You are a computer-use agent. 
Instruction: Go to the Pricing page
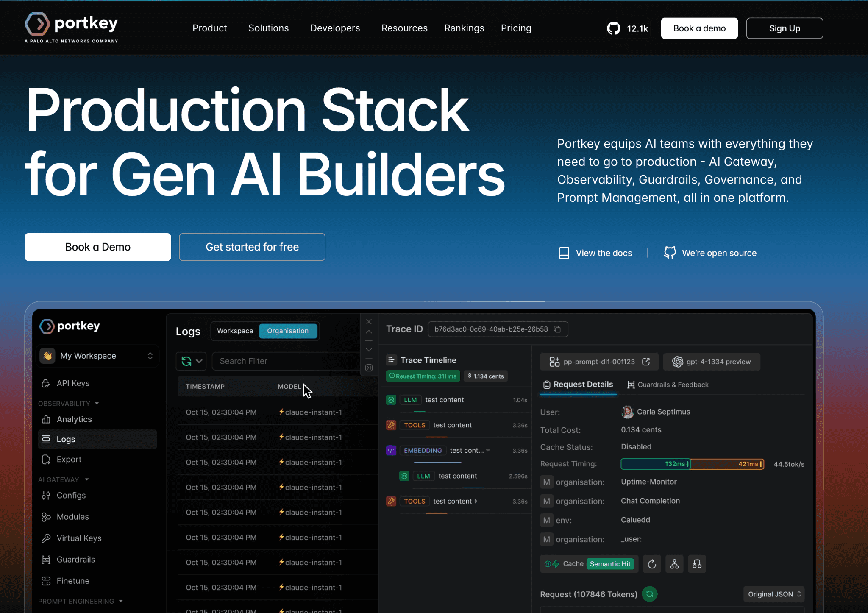pos(516,28)
